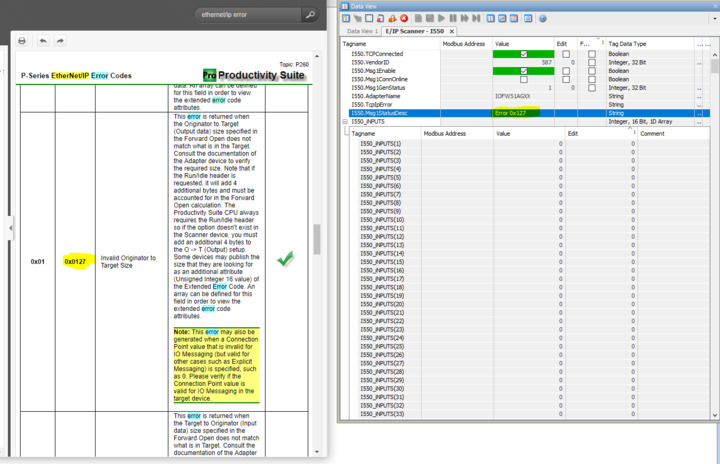Image resolution: width=720 pixels, height=464 pixels.
Task: Open the ellipsis button for I550.Msg1GenStatus row
Action: pyautogui.click(x=699, y=88)
